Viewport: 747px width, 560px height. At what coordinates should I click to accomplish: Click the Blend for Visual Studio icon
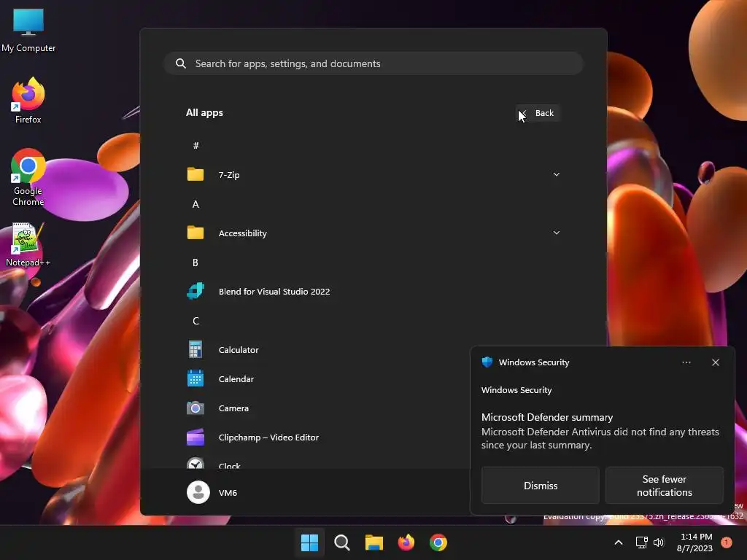[x=196, y=291]
